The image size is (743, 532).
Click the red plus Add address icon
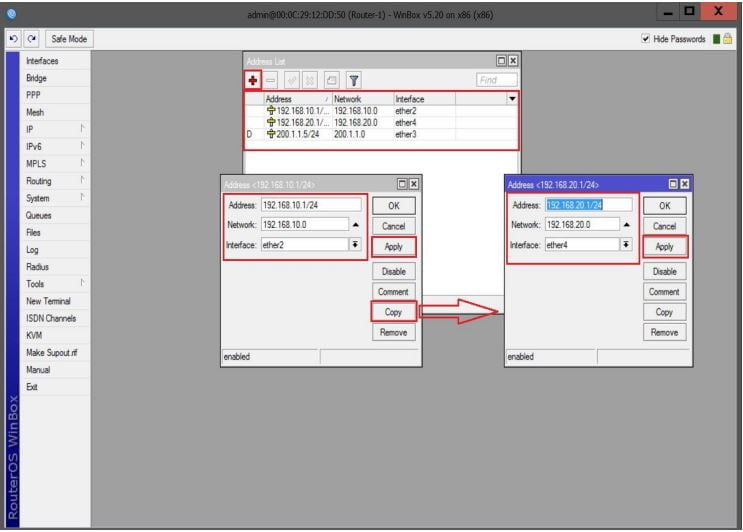pos(254,80)
